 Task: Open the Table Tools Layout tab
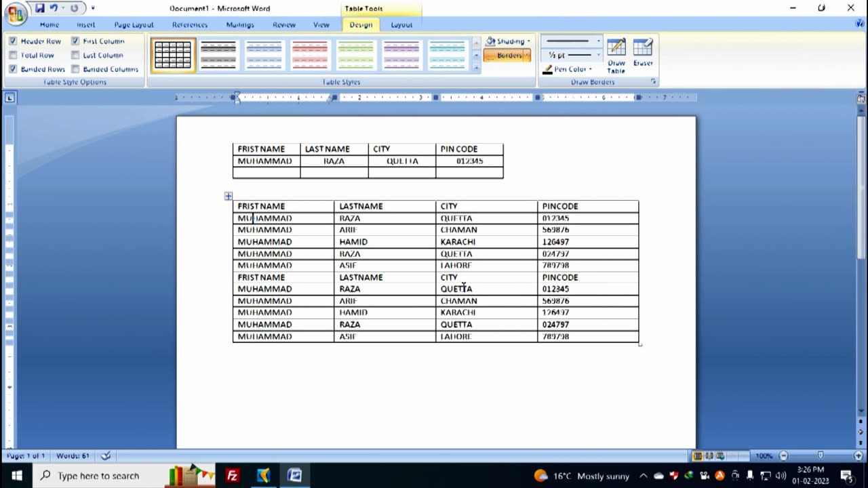pos(401,24)
